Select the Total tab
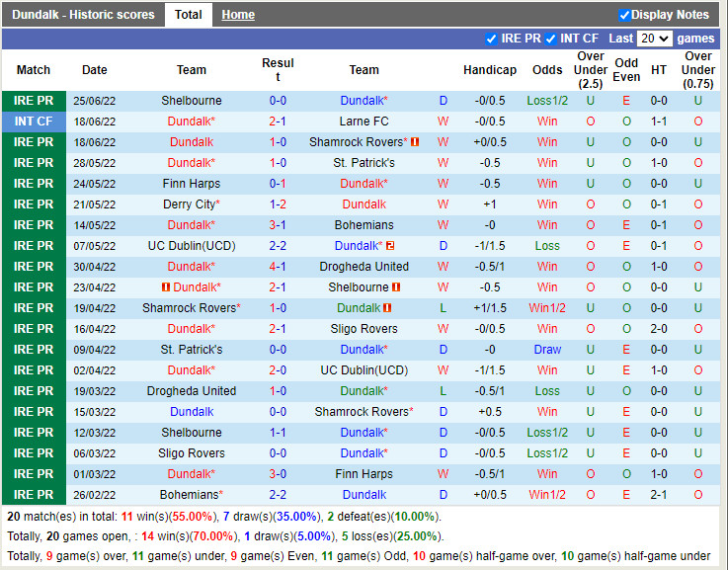Viewport: 728px width, 570px height. point(188,15)
